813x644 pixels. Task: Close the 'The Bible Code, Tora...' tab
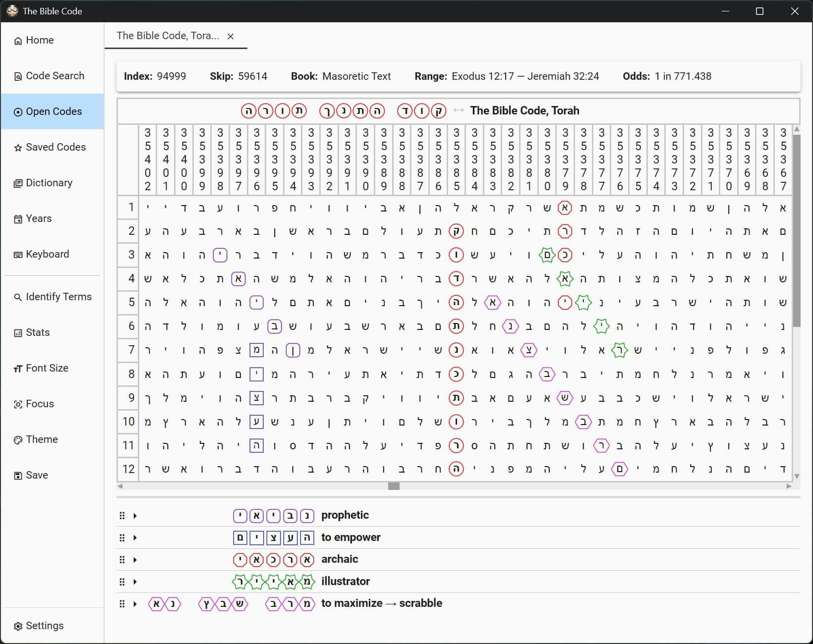coord(231,36)
